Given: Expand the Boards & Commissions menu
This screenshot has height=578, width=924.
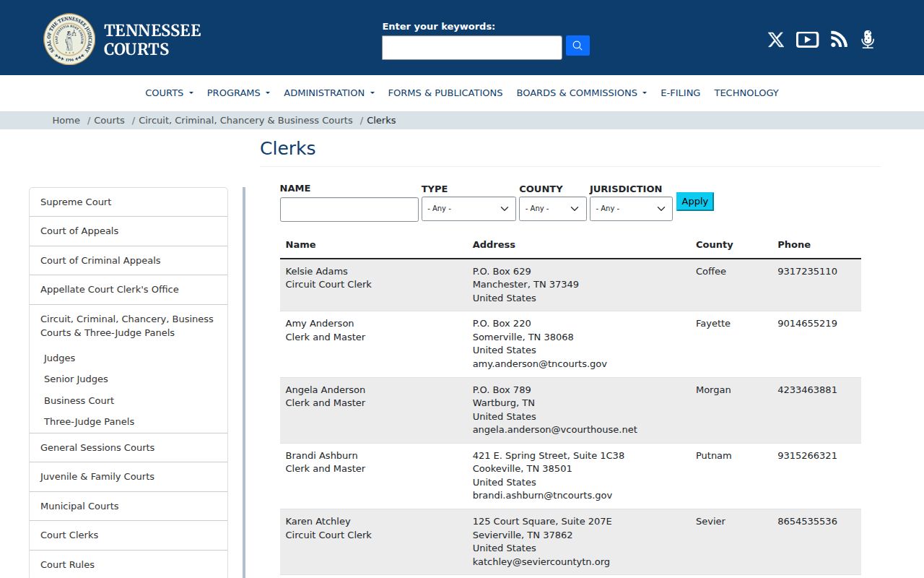Looking at the screenshot, I should pyautogui.click(x=582, y=92).
